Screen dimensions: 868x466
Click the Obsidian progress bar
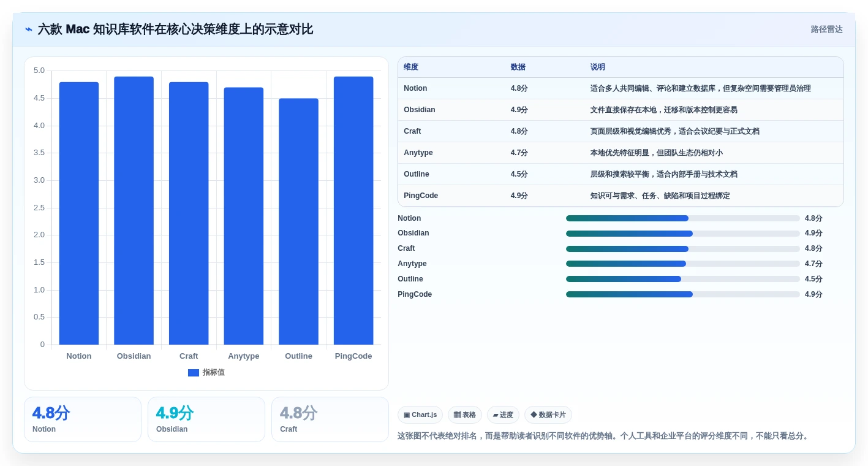click(x=683, y=234)
